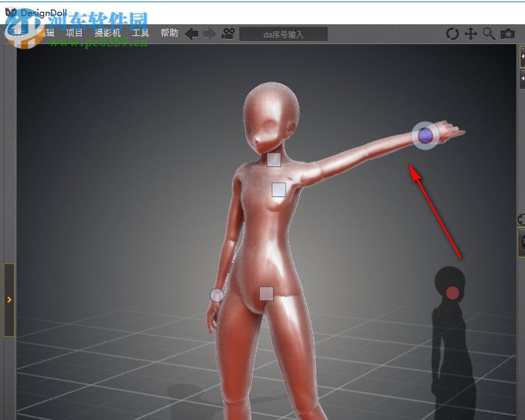Focus the da序号输入 input field

(x=283, y=34)
